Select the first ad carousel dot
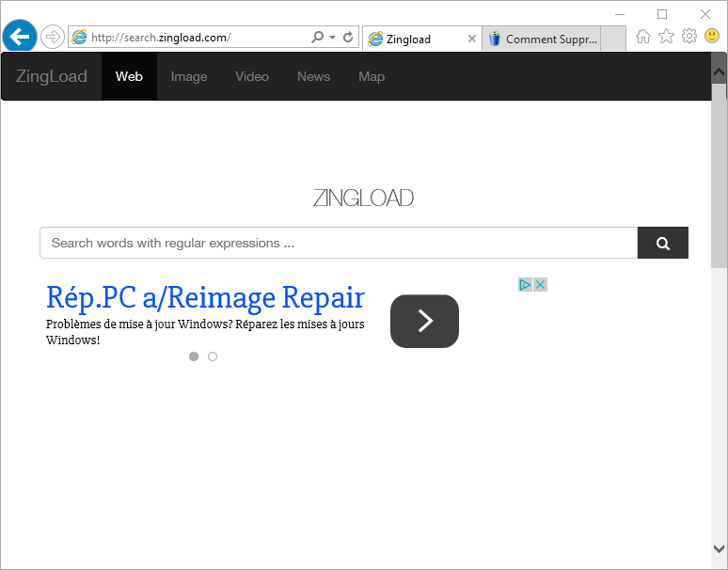Viewport: 728px width, 570px height. pos(194,356)
